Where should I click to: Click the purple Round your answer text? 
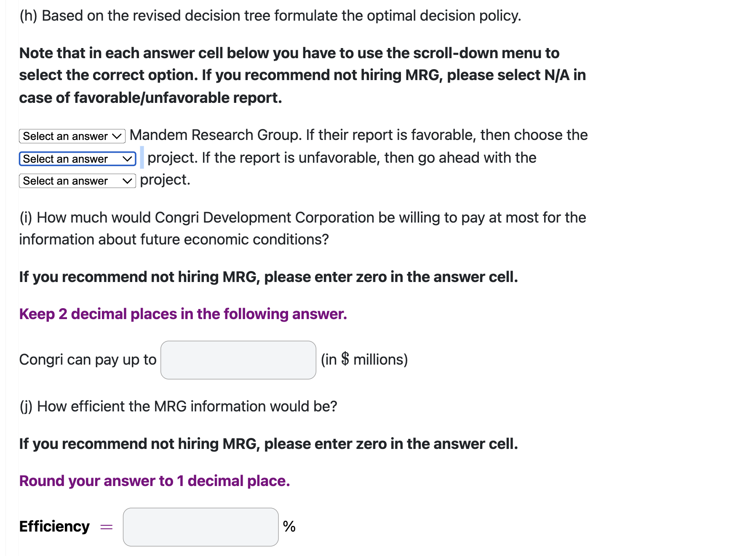click(x=155, y=481)
